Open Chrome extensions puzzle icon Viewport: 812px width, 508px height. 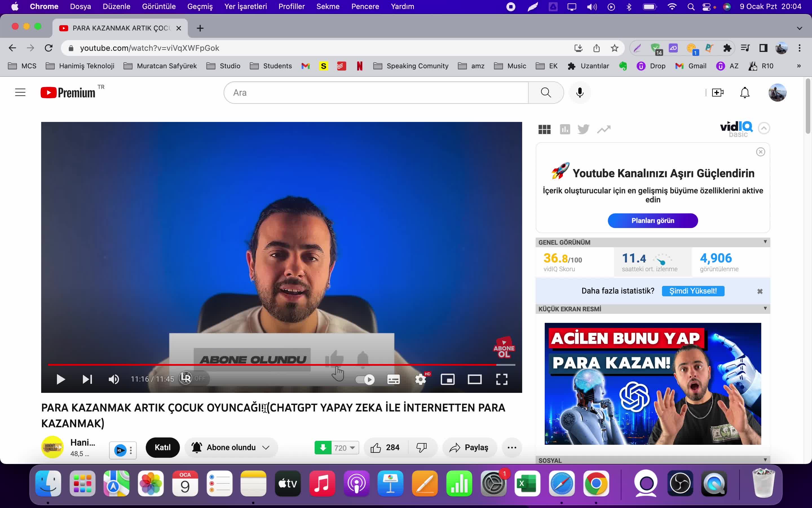tap(727, 48)
